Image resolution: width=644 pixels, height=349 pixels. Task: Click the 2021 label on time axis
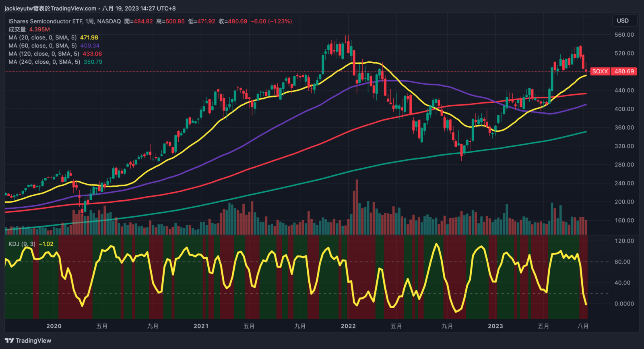click(201, 326)
